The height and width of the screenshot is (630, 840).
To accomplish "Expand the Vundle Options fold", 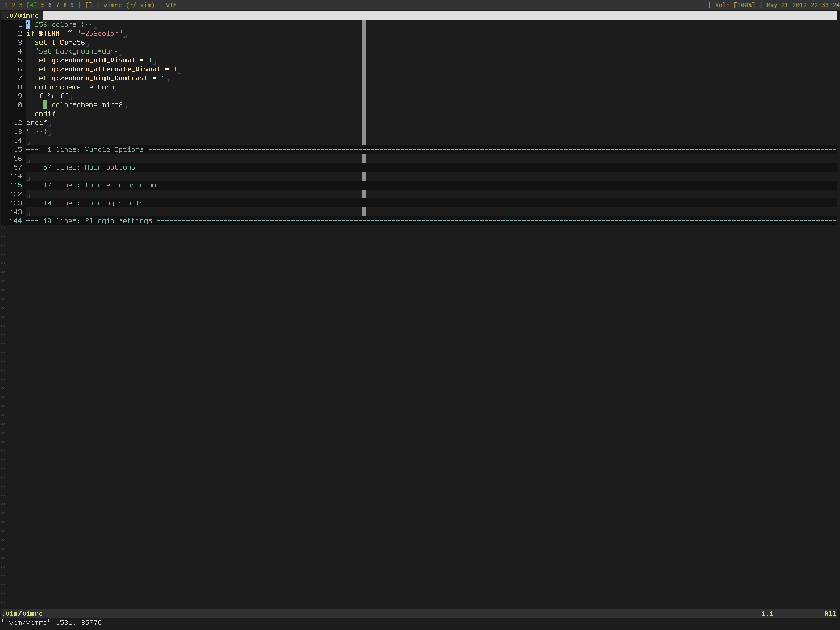I will click(431, 150).
